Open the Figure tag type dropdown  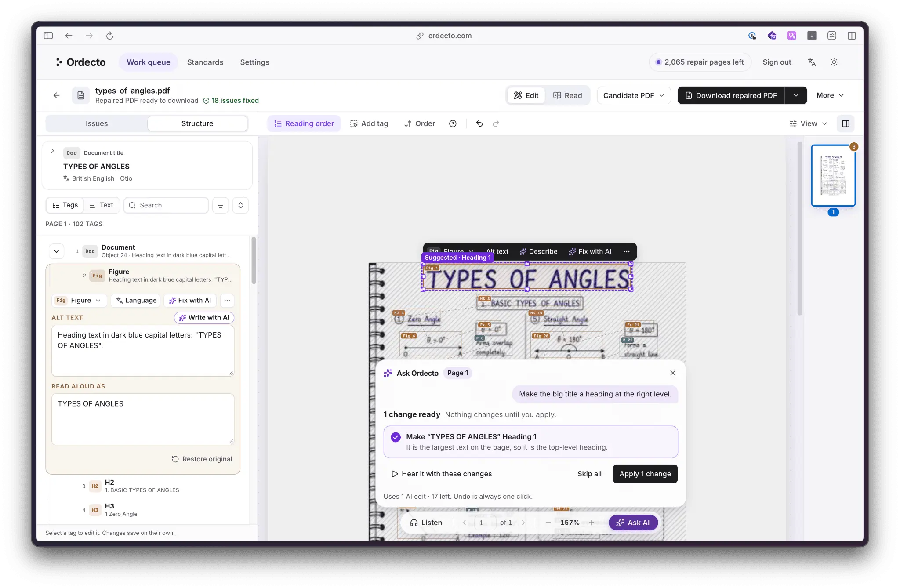point(79,301)
